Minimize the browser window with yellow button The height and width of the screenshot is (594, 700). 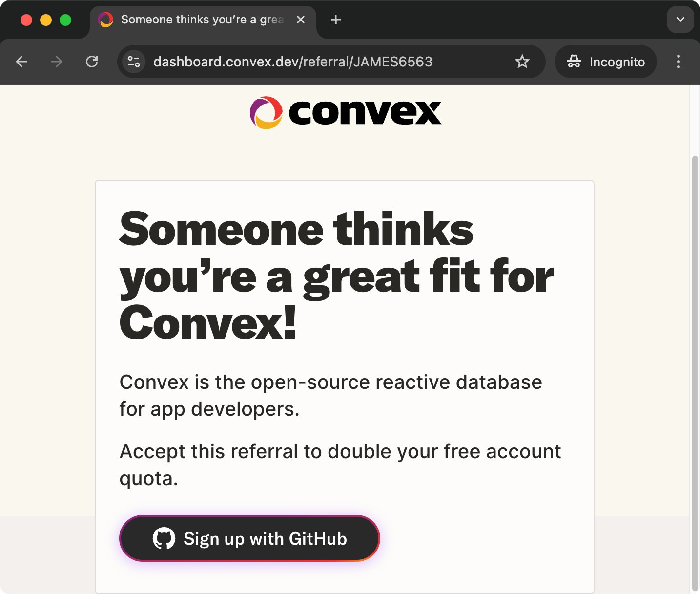46,20
